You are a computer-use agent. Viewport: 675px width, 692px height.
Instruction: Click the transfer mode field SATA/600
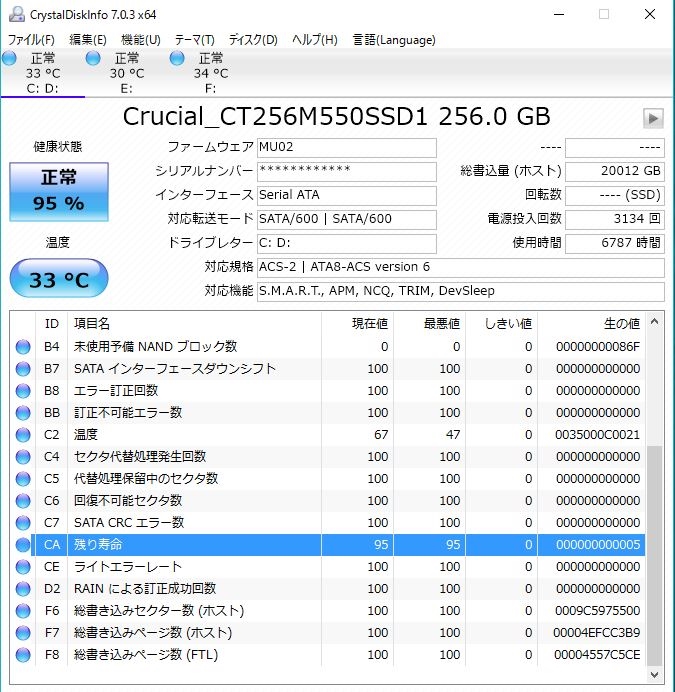347,219
